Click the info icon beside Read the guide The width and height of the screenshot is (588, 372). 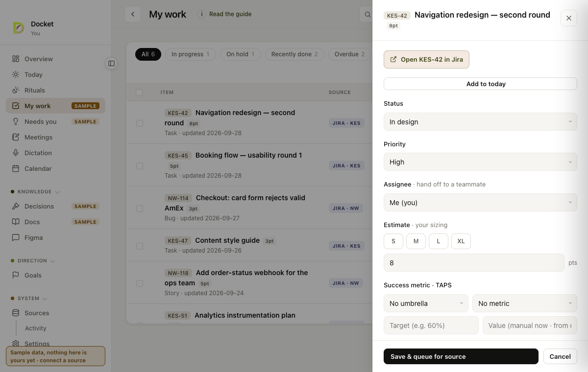pos(202,14)
